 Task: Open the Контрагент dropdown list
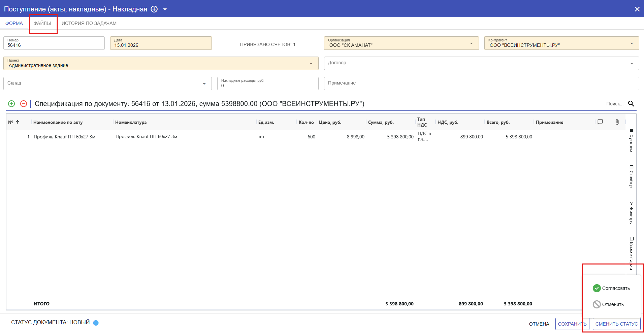[632, 43]
